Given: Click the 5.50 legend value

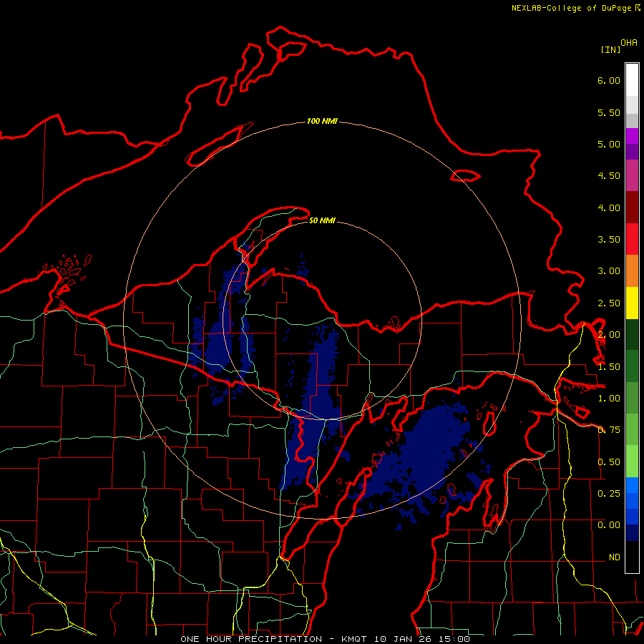Looking at the screenshot, I should click(609, 112).
